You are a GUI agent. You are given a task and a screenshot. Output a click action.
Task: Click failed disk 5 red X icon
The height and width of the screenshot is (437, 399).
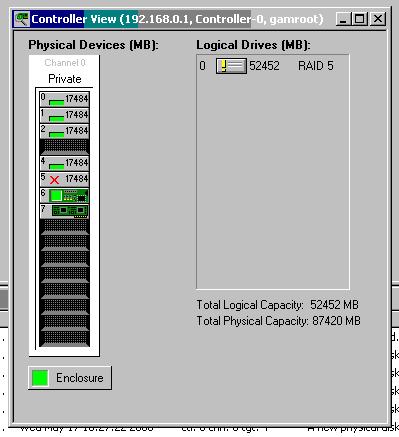click(x=55, y=180)
